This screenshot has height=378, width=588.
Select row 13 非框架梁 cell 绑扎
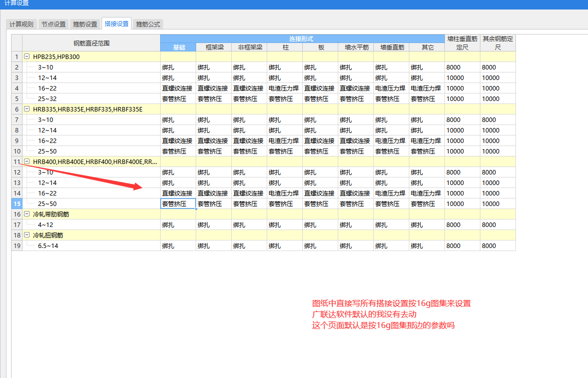[249, 183]
